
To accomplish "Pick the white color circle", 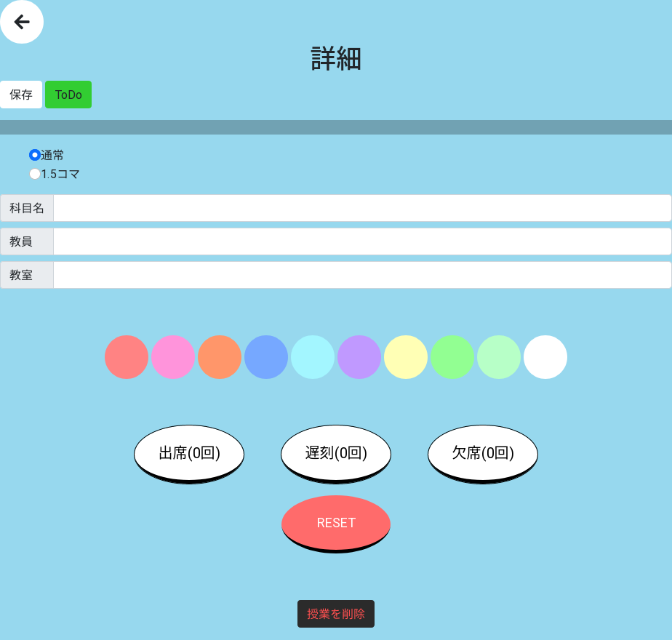I will 545,357.
